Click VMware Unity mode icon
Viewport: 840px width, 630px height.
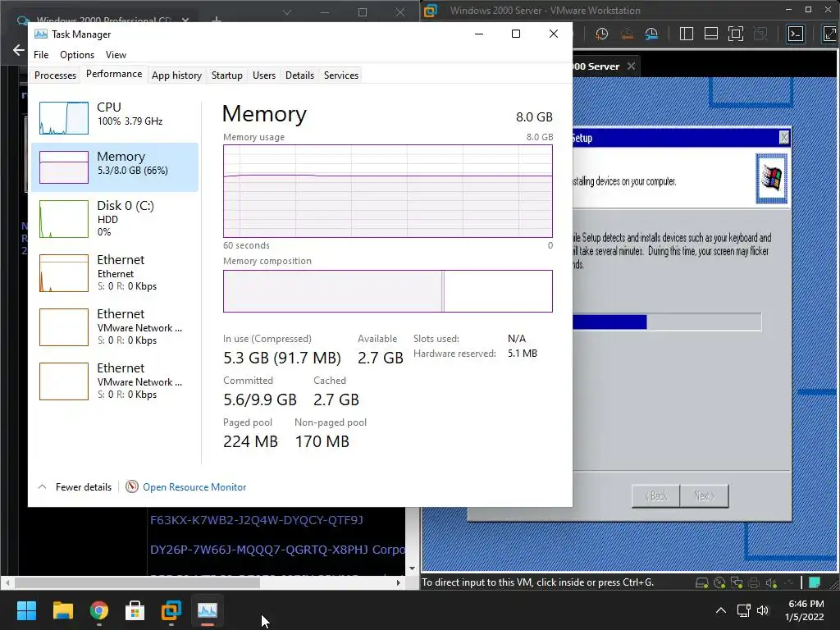(x=760, y=34)
